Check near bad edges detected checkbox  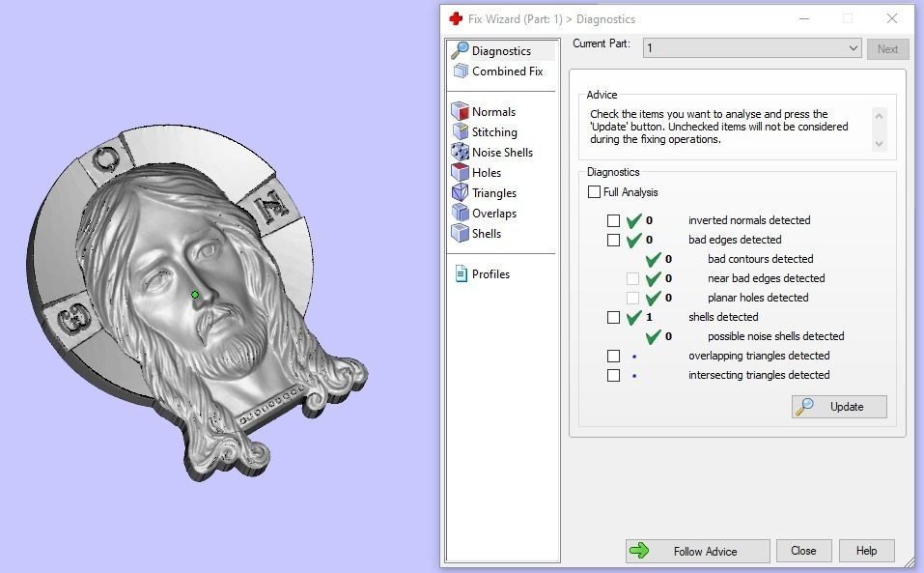pos(632,278)
